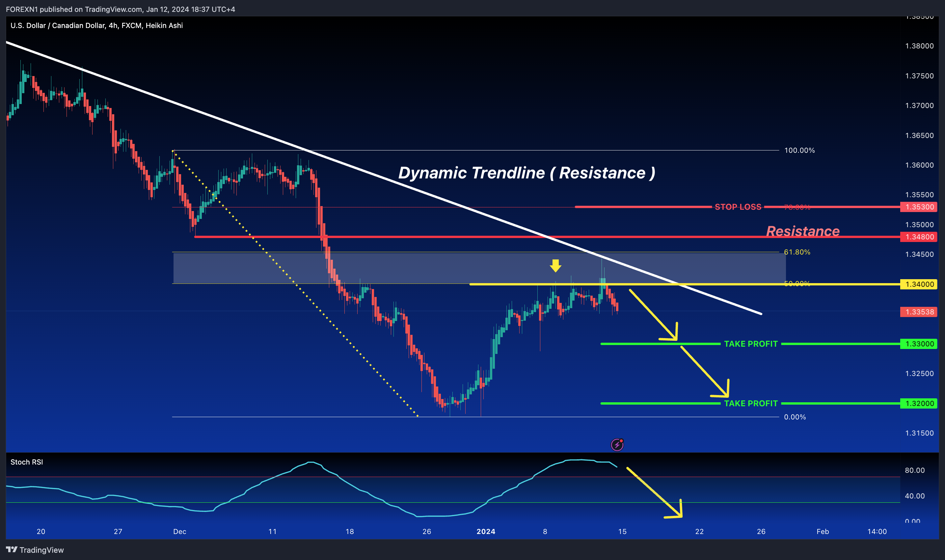This screenshot has width=945, height=560.
Task: Click the 40.00 Stoch RSI scale label
Action: (x=915, y=496)
